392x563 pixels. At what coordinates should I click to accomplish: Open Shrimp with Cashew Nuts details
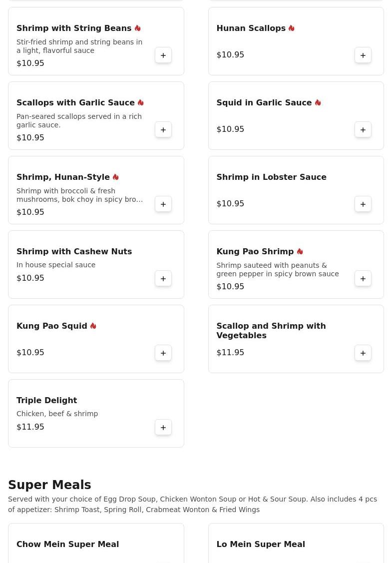tap(74, 252)
